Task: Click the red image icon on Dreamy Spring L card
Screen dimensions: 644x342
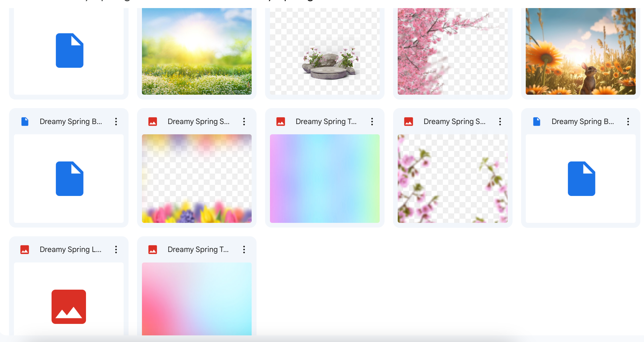Action: tap(24, 249)
